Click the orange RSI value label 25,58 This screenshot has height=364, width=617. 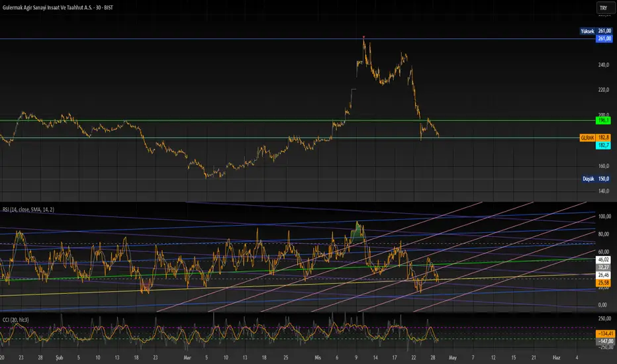click(604, 283)
